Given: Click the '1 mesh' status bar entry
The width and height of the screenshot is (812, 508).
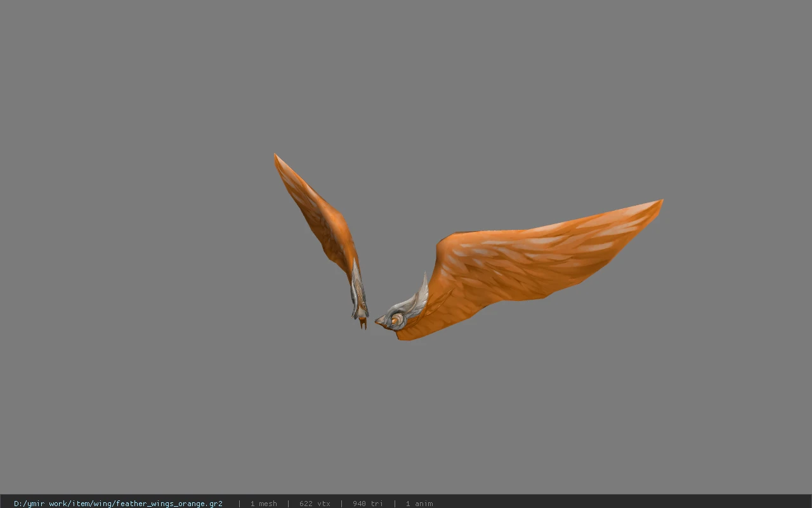Looking at the screenshot, I should (x=263, y=504).
